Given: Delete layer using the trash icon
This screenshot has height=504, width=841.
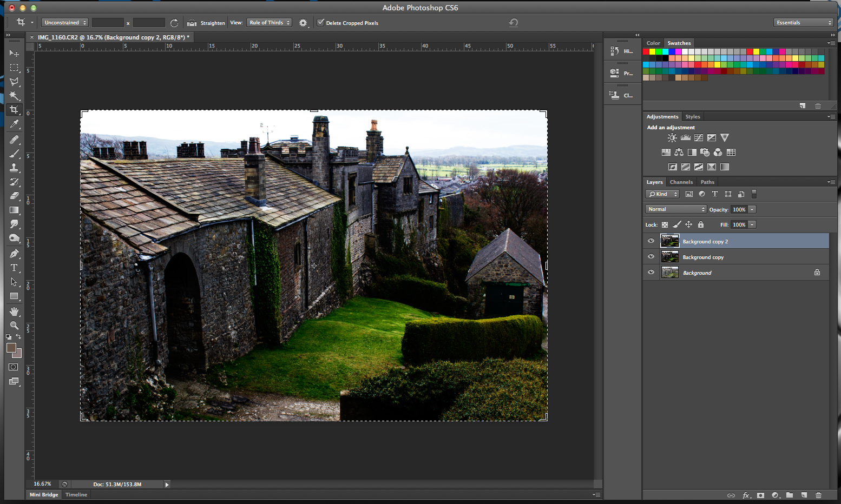Looking at the screenshot, I should coord(819,495).
